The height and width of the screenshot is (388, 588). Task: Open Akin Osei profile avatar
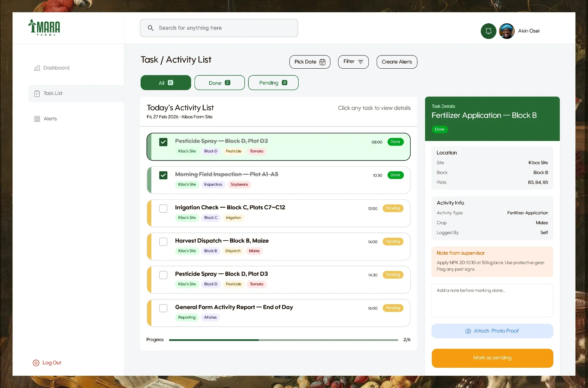point(507,31)
